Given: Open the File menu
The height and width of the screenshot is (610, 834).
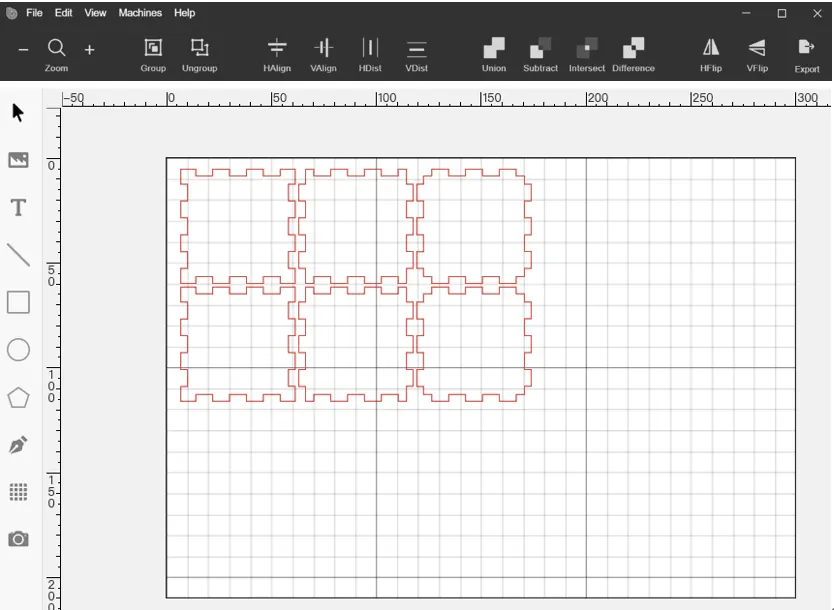Looking at the screenshot, I should [x=34, y=13].
